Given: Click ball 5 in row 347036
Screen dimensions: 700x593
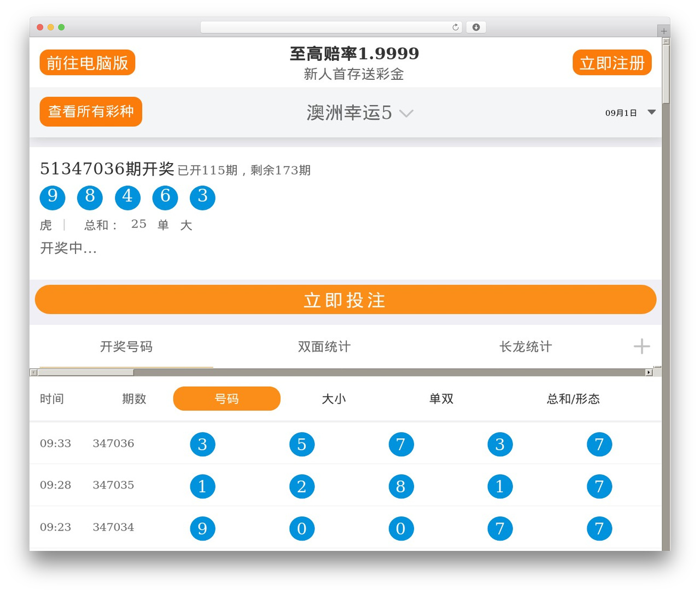Looking at the screenshot, I should click(x=302, y=444).
